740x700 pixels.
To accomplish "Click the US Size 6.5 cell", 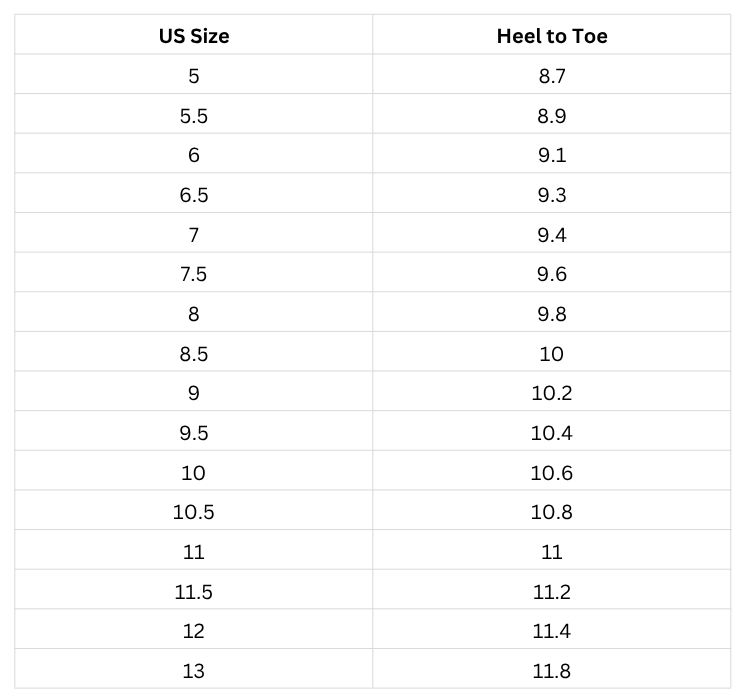I will [194, 195].
